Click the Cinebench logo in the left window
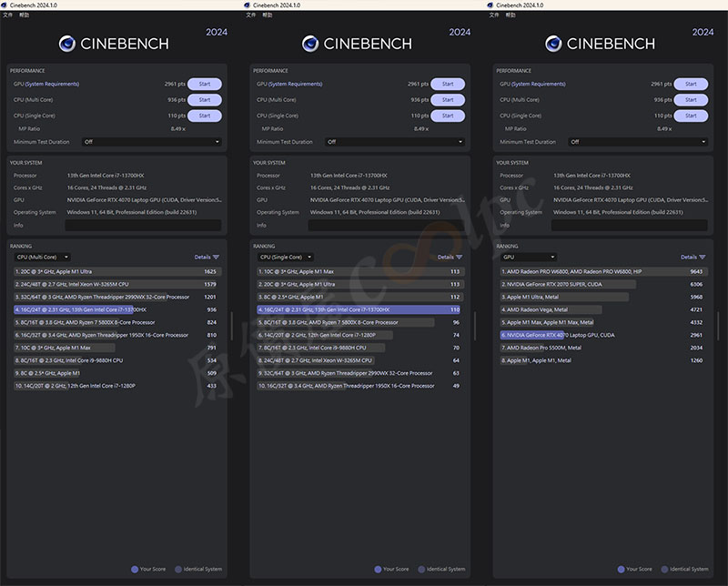The image size is (728, 586). pyautogui.click(x=67, y=44)
